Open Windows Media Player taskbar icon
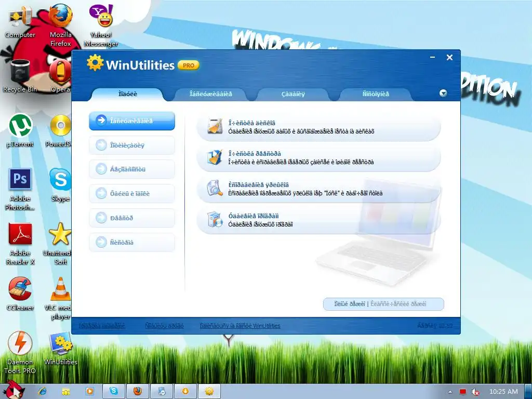532x399 pixels. (x=90, y=391)
